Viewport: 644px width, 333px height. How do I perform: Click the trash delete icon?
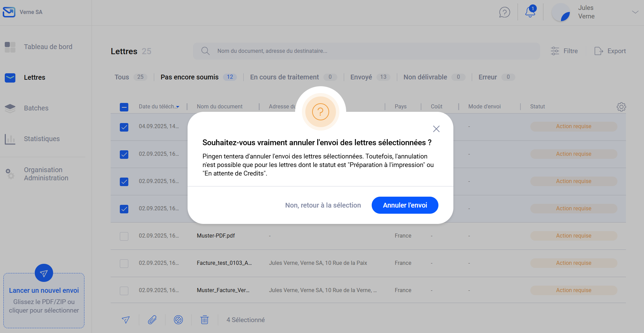[205, 320]
